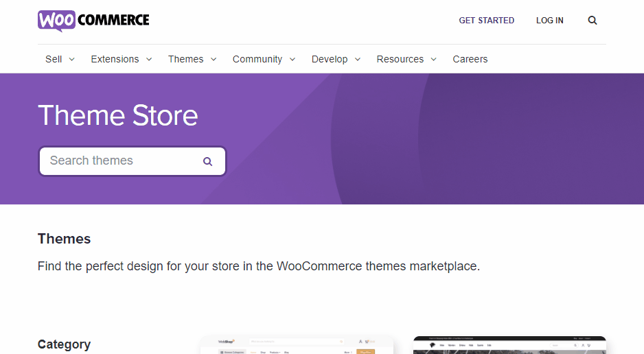Open the Resources menu

(400, 59)
